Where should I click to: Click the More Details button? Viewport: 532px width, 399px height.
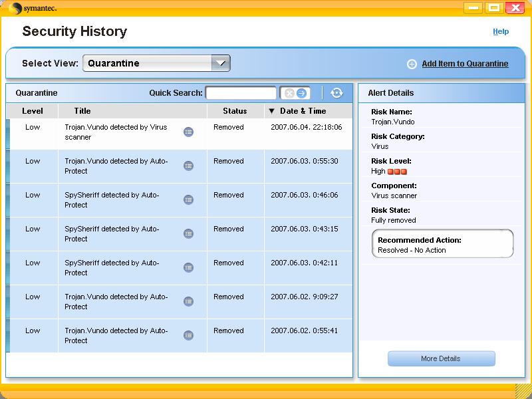click(441, 358)
